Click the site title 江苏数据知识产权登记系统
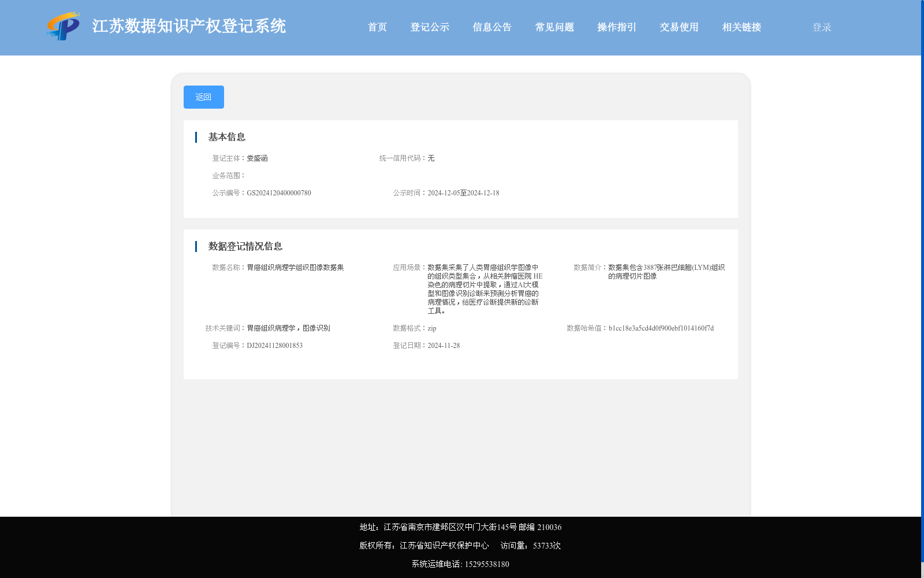924x578 pixels. pos(189,26)
